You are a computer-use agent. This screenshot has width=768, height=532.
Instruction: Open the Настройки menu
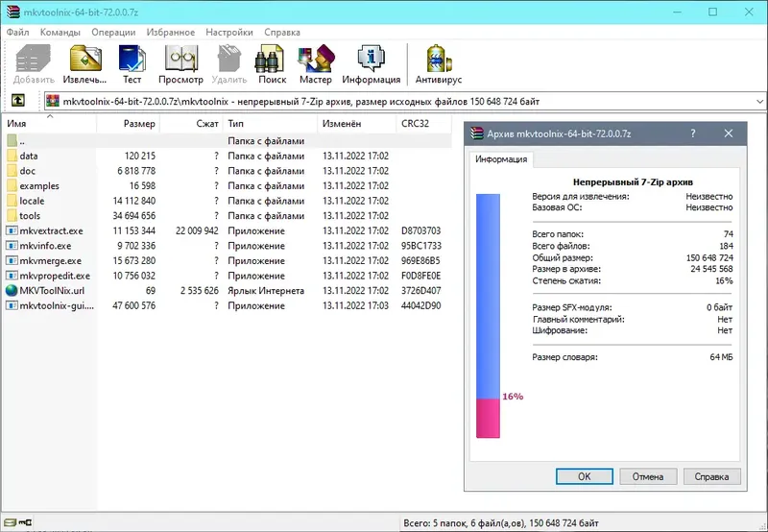(229, 33)
